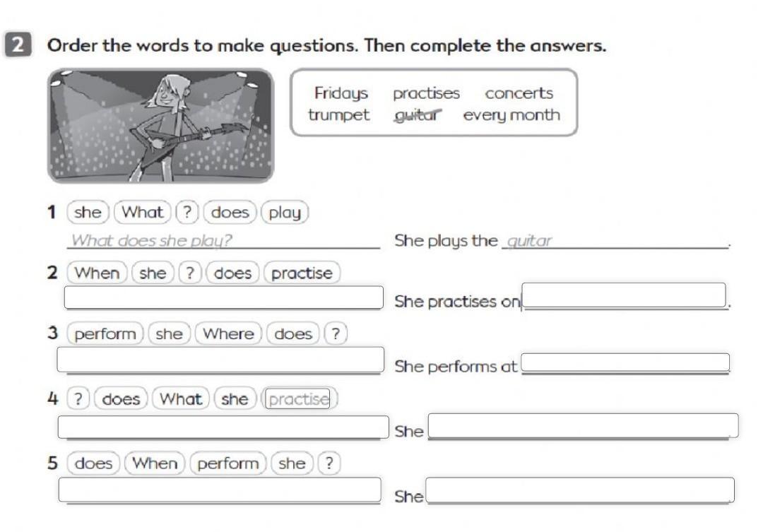Click the word 'trumpet' in the word bank

338,115
